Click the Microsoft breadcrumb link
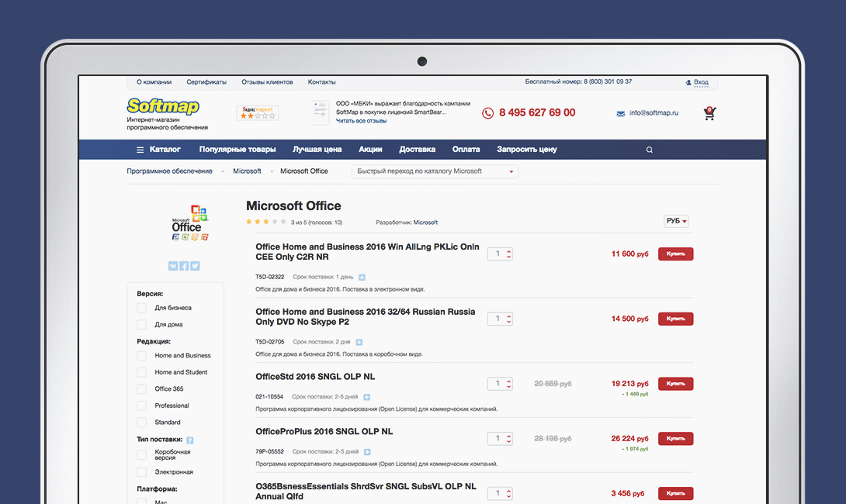 (x=247, y=171)
